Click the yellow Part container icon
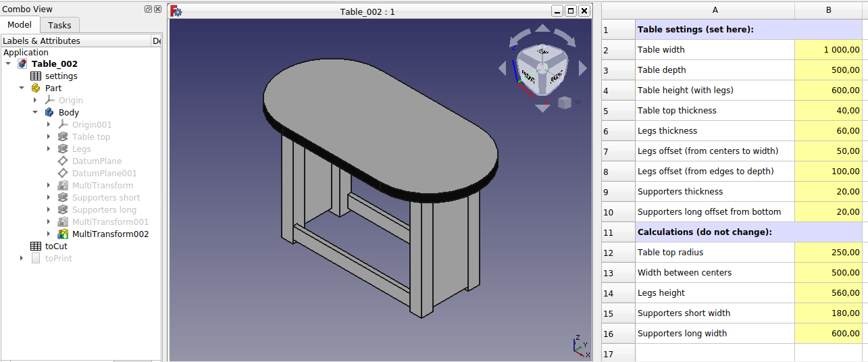868x362 pixels. click(36, 88)
